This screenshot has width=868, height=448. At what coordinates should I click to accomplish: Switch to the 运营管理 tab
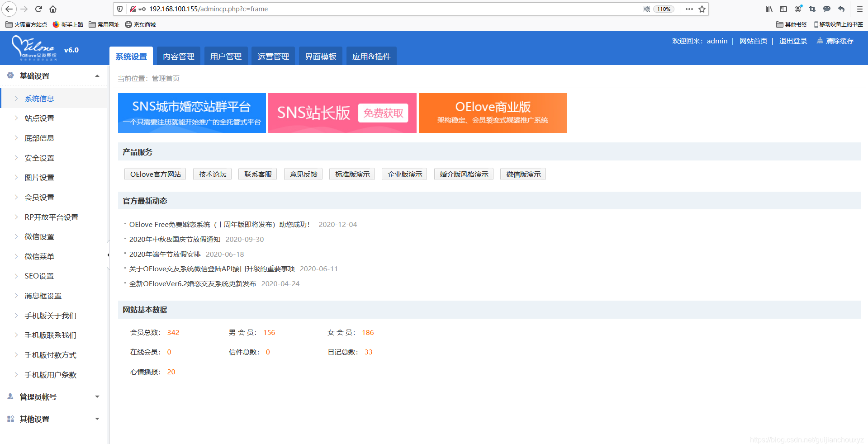coord(273,56)
